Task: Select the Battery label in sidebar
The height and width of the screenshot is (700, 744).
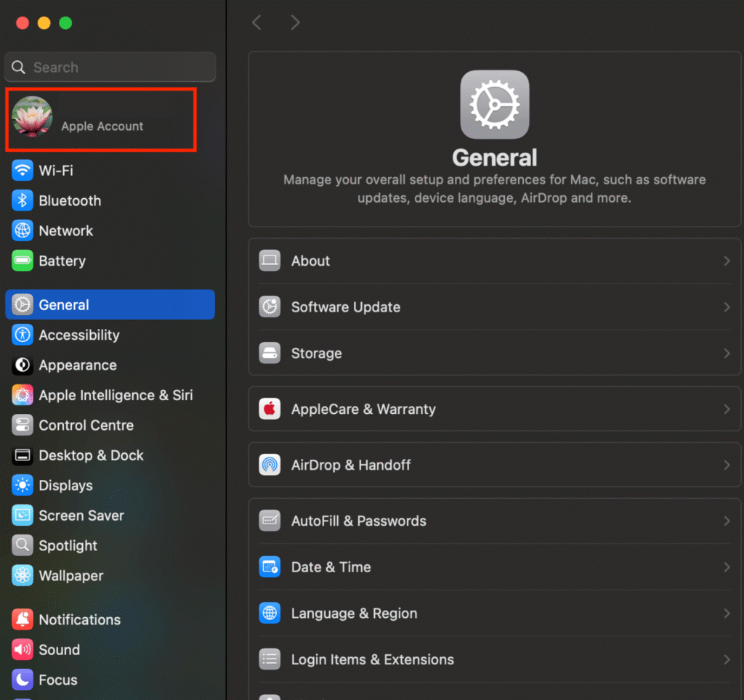Action: point(62,261)
